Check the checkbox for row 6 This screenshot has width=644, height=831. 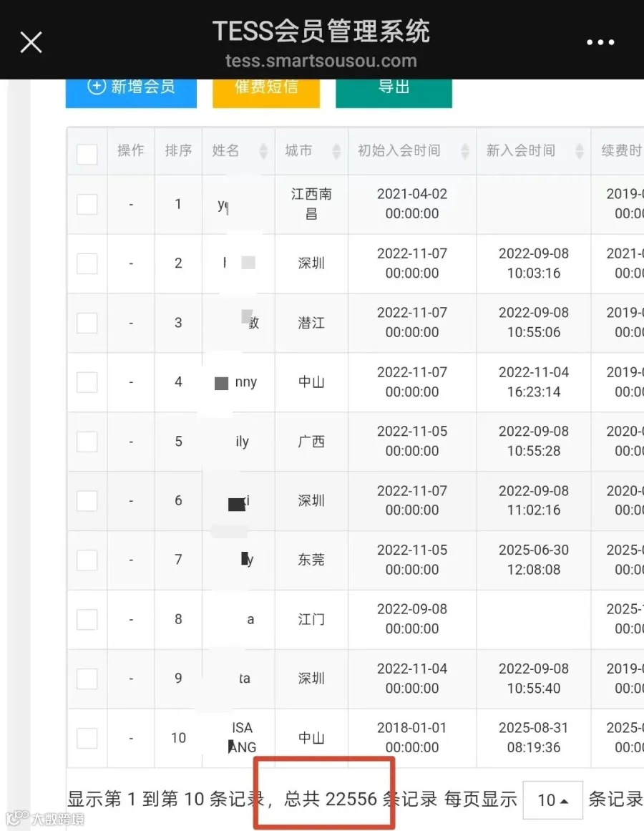87,501
